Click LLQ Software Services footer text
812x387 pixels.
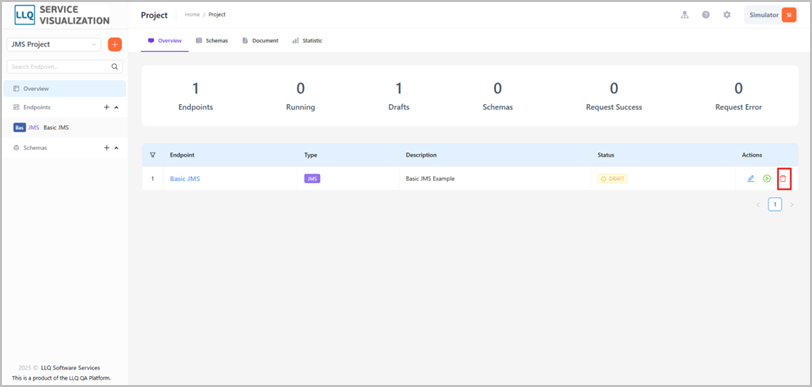pos(70,368)
